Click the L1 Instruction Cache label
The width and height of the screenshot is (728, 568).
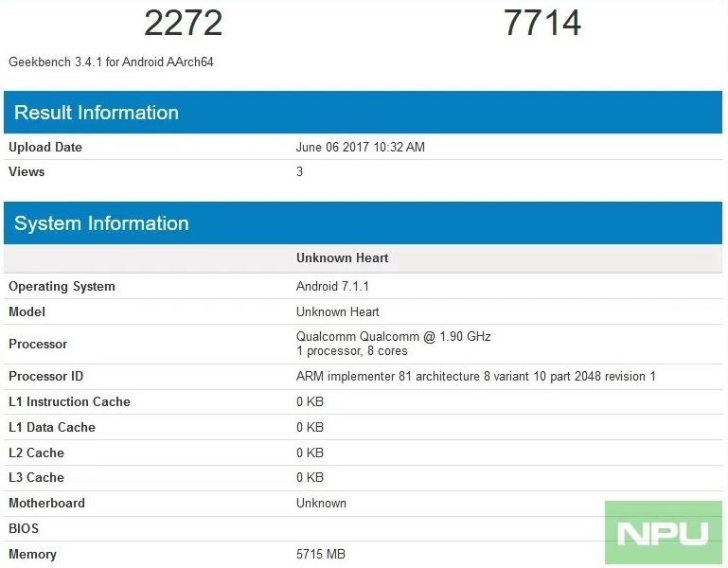[69, 401]
